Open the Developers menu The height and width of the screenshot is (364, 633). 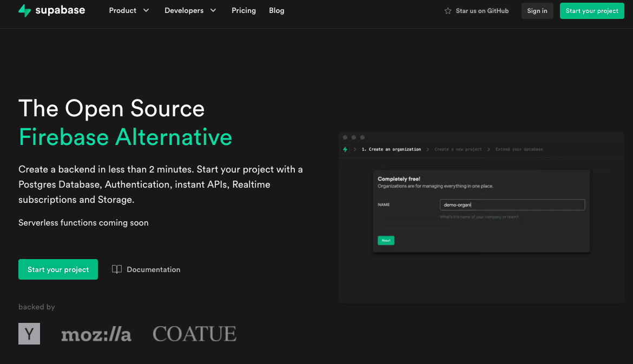[x=184, y=10]
